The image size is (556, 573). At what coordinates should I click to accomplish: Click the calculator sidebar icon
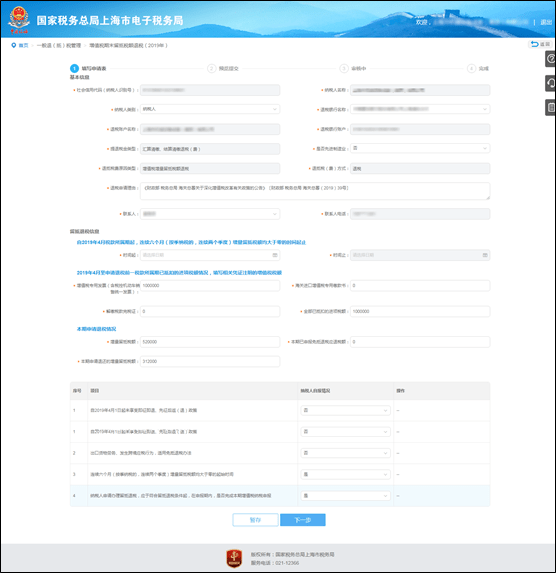tap(551, 107)
